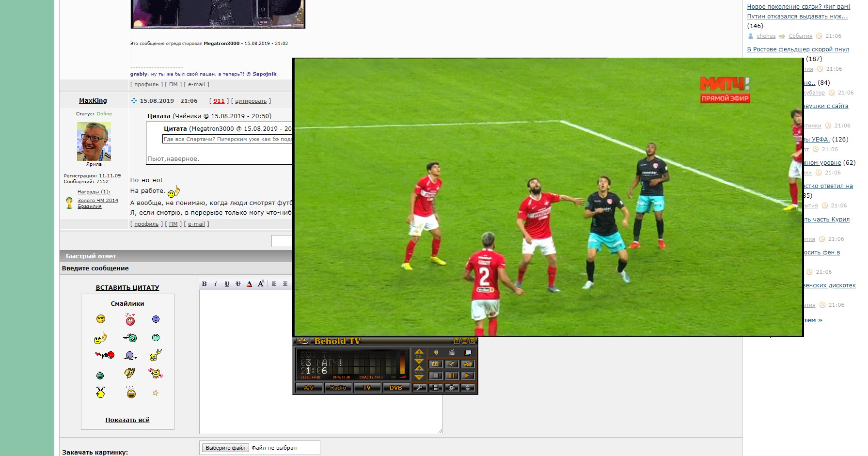
Task: Click the 'Показать всё' smileys link
Action: (127, 420)
